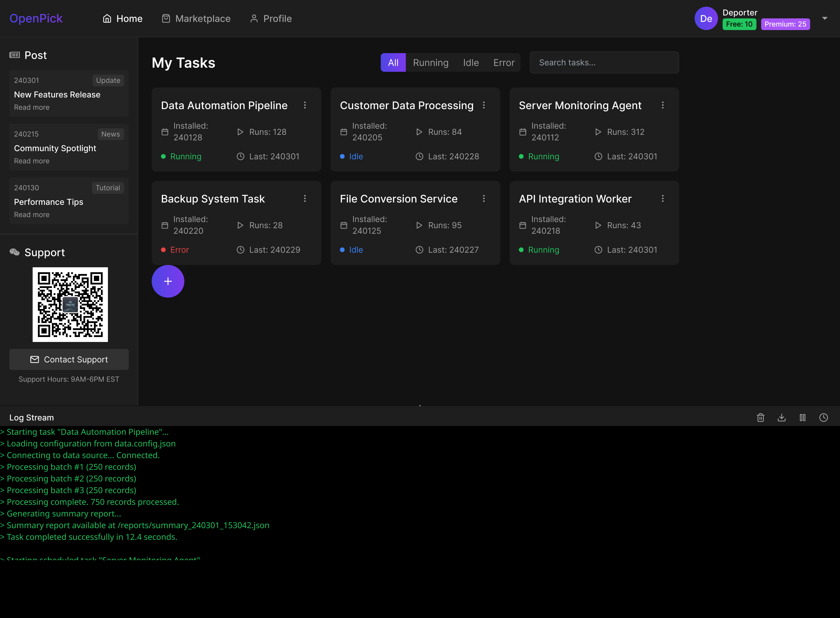Clear logs with the trash icon
Image resolution: width=840 pixels, height=618 pixels.
tap(760, 418)
